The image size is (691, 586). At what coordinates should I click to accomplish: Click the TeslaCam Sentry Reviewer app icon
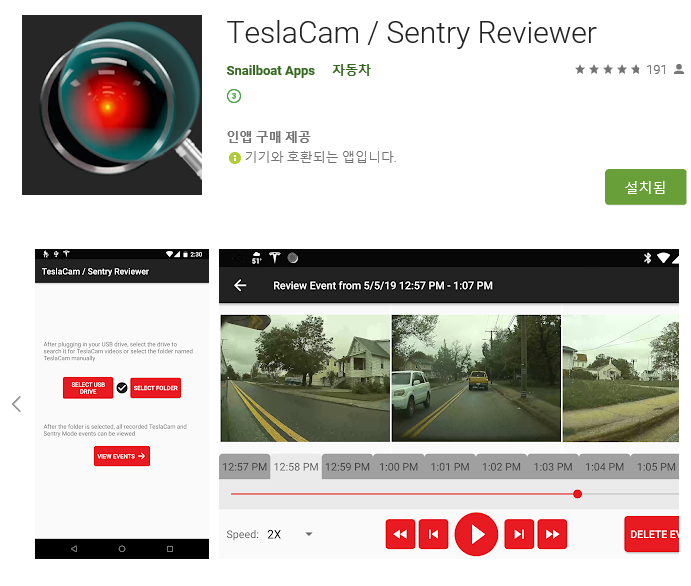click(112, 105)
